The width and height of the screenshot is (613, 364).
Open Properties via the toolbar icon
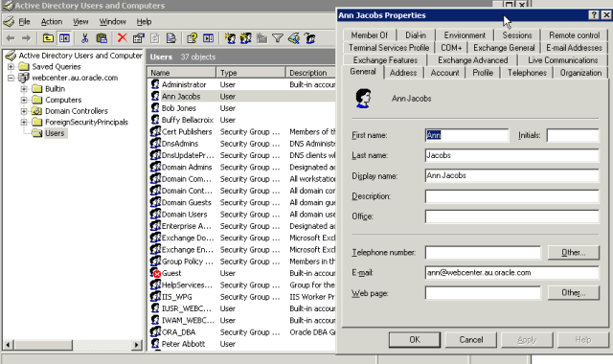coord(138,38)
